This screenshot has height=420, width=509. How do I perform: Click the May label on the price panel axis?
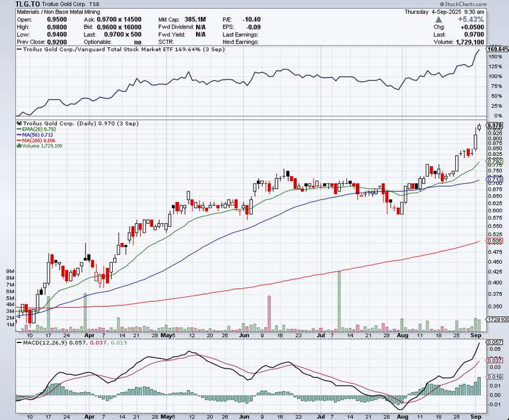(x=167, y=336)
